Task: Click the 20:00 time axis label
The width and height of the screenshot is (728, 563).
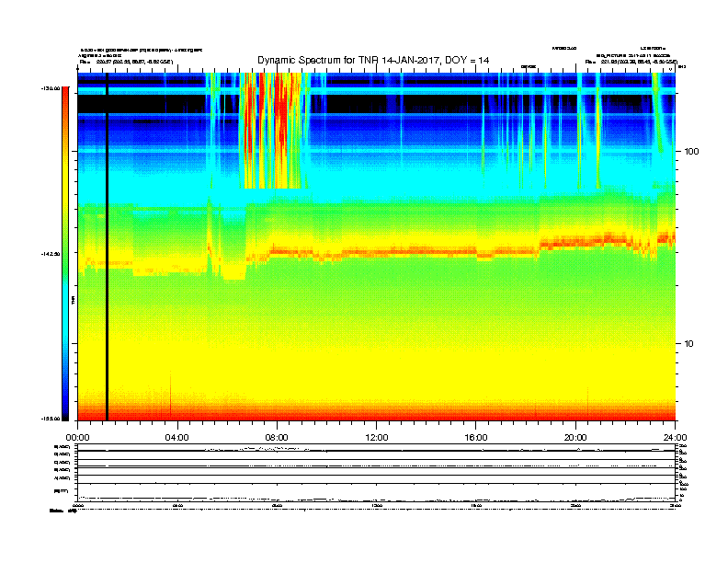Action: click(575, 438)
